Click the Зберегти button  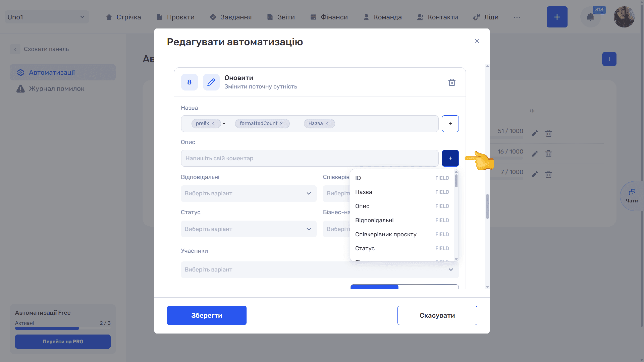coord(206,315)
